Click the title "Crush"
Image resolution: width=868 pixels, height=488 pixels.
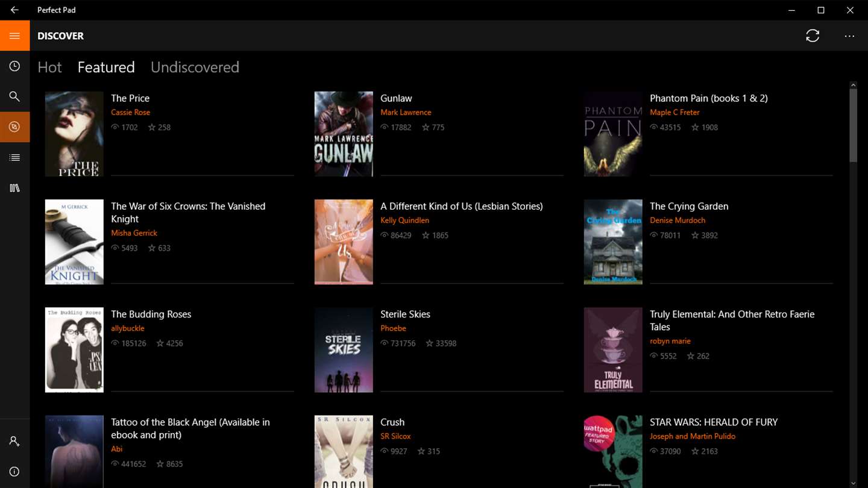(x=392, y=422)
